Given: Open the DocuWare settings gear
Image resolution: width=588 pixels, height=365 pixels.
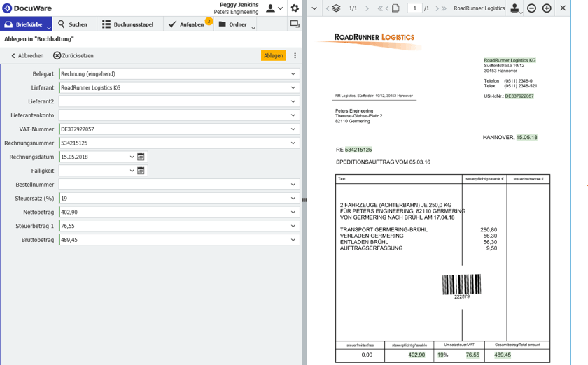Looking at the screenshot, I should point(295,8).
